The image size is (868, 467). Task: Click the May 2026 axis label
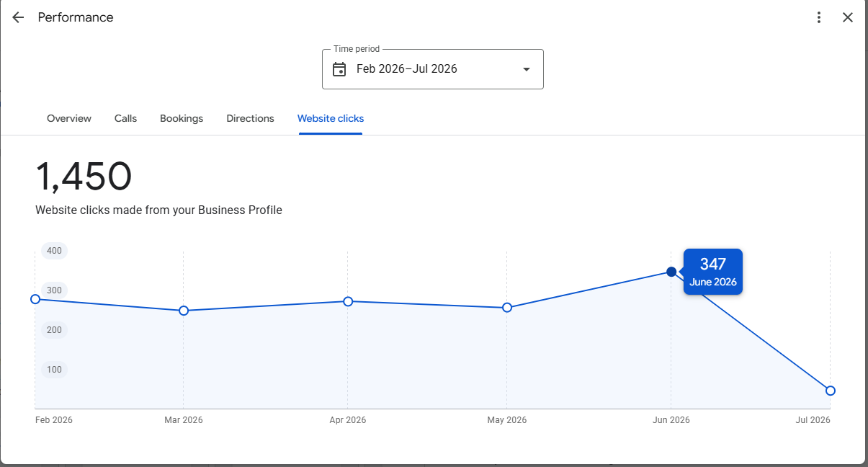507,420
